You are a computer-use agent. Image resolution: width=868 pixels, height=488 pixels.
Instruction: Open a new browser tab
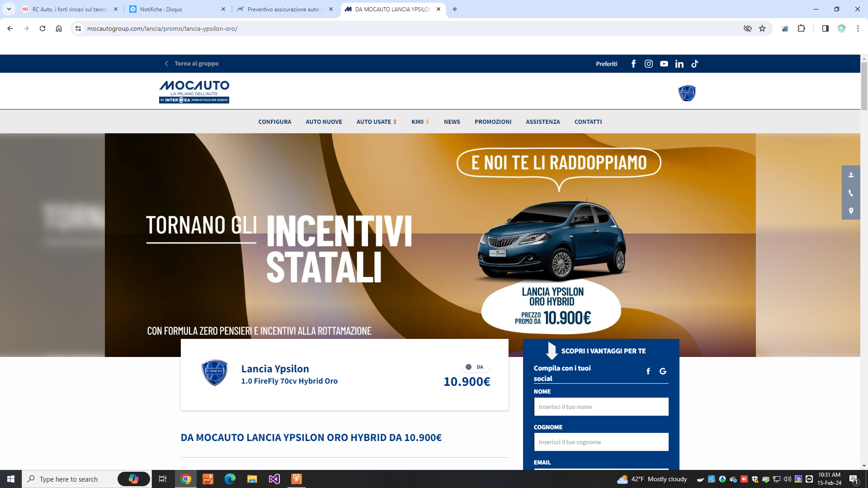[455, 9]
